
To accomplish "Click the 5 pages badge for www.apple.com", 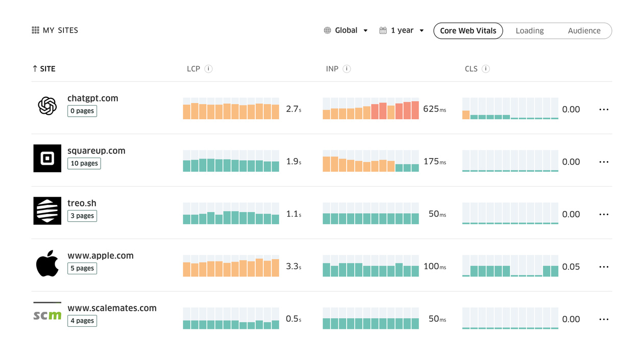I will point(82,269).
